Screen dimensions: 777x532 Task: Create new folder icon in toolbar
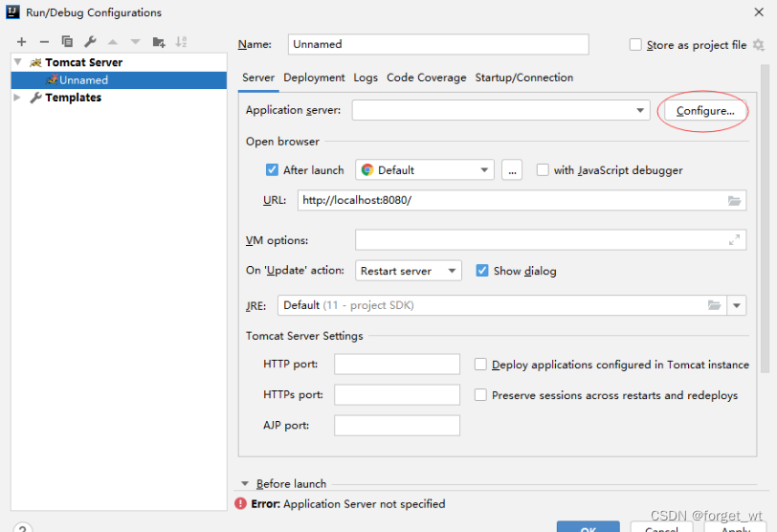pos(159,42)
